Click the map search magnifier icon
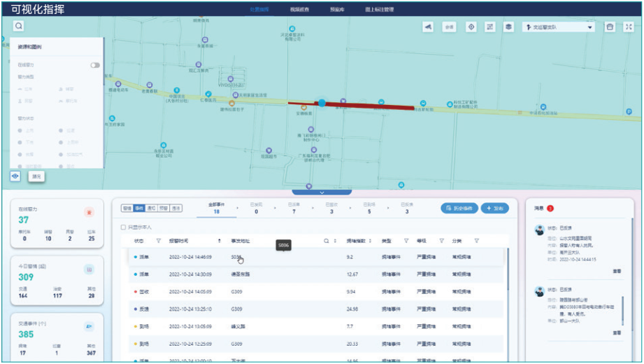 click(x=18, y=26)
